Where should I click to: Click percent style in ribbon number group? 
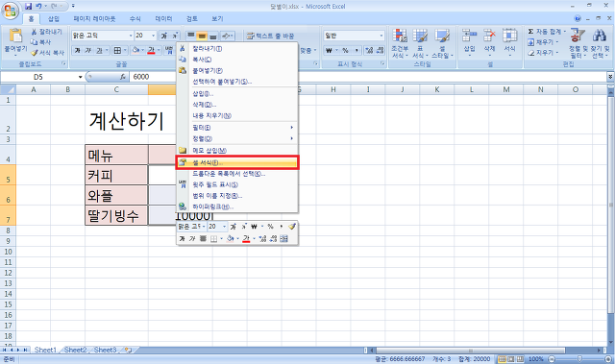tap(345, 50)
